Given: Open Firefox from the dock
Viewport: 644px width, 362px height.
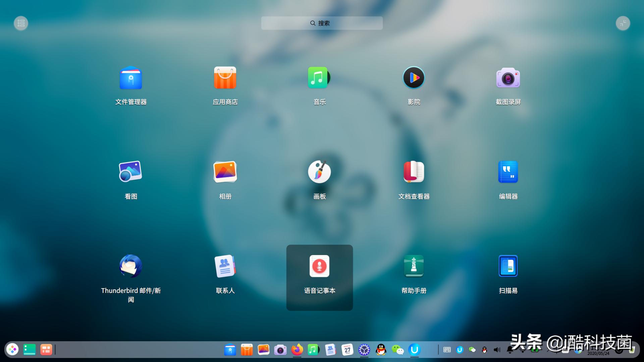Looking at the screenshot, I should [297, 350].
